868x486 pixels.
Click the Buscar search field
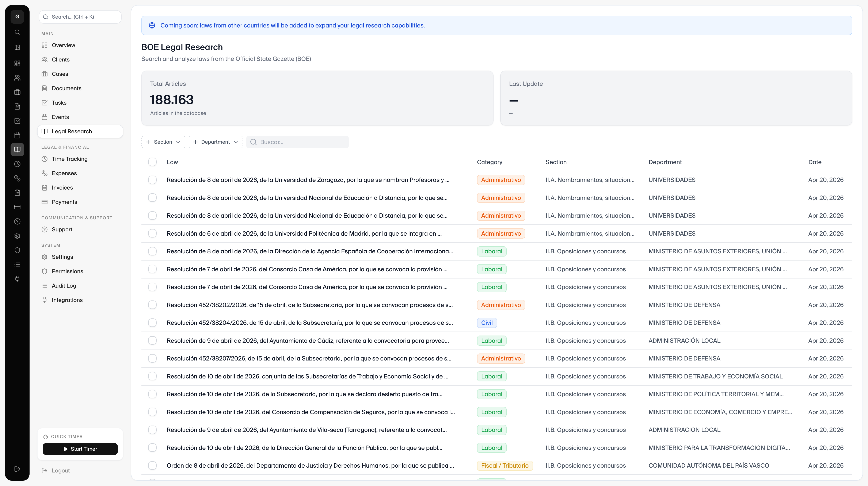pos(302,142)
